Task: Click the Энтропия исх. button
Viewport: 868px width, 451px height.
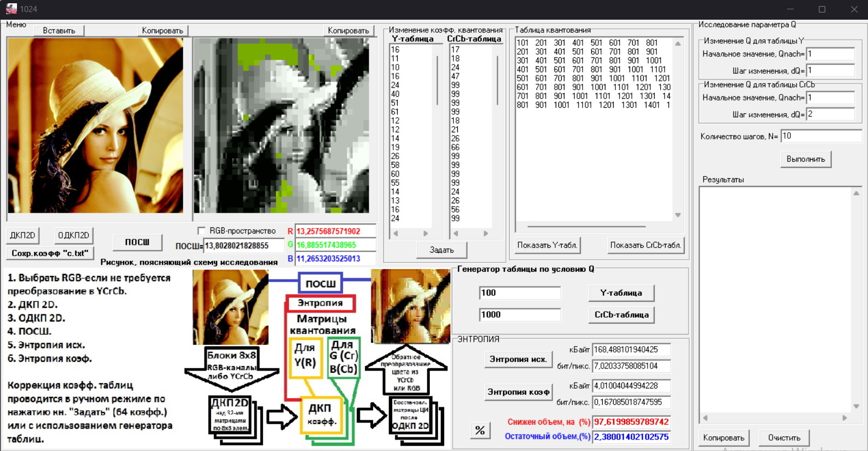Action: (518, 359)
